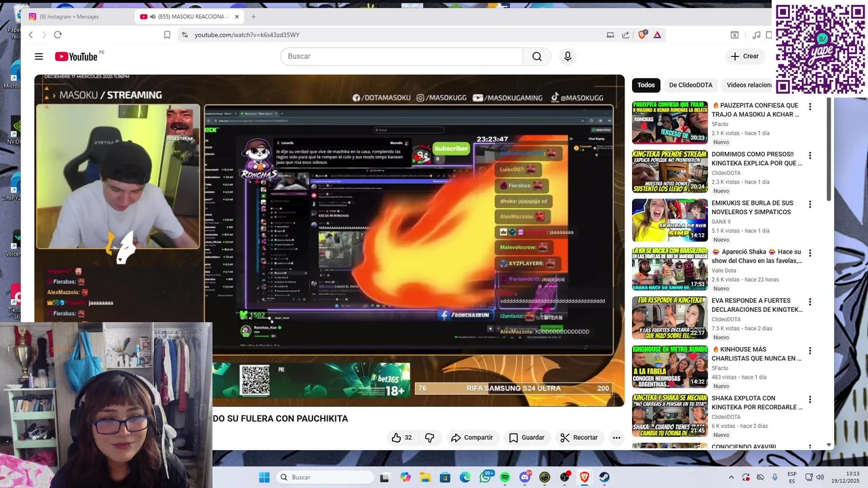Open options for SHAKA EXPLOTA video
Viewport: 868px width, 488px height.
pyautogui.click(x=810, y=399)
